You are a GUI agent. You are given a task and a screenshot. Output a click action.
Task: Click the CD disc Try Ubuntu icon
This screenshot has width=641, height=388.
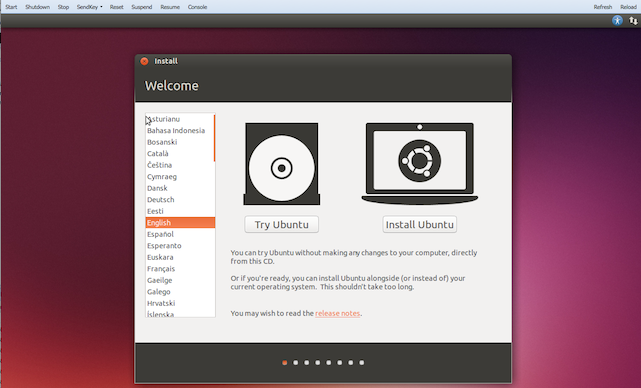click(x=282, y=164)
